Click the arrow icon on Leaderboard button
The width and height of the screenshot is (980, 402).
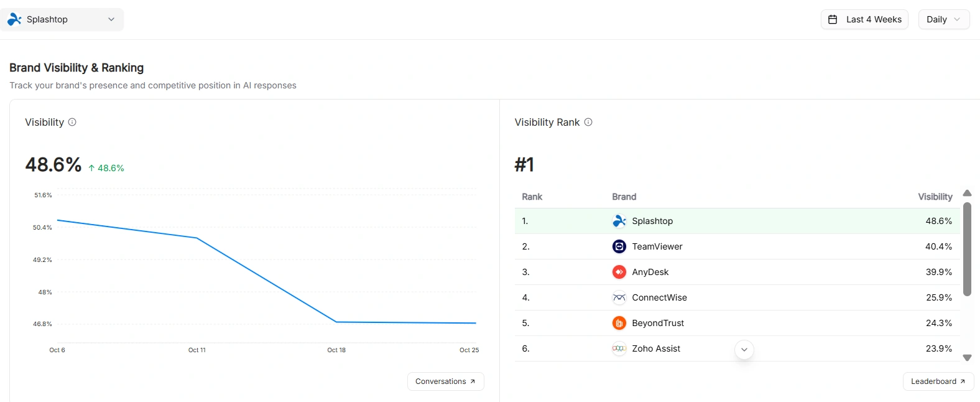coord(963,381)
